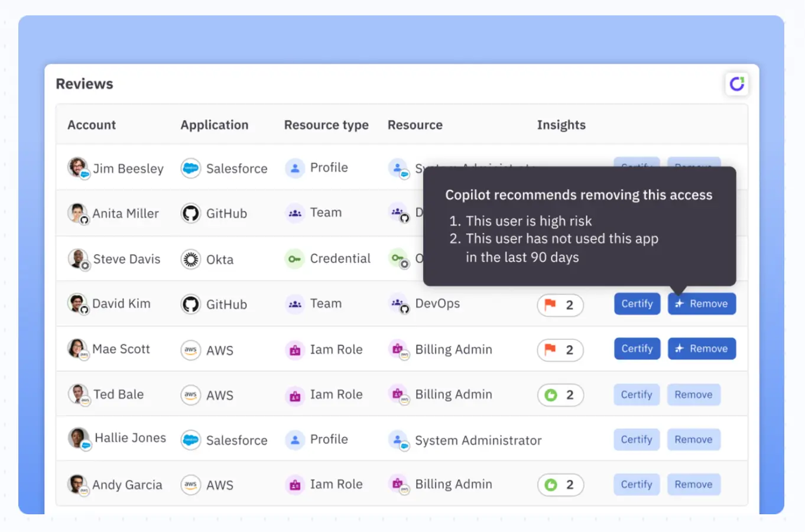Certify Mae Scott's Billing Admin role

(637, 349)
